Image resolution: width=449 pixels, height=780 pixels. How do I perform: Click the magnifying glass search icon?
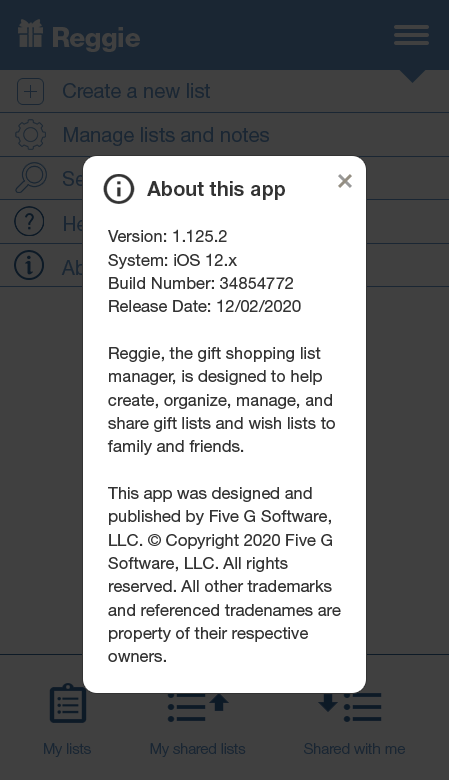click(x=31, y=178)
